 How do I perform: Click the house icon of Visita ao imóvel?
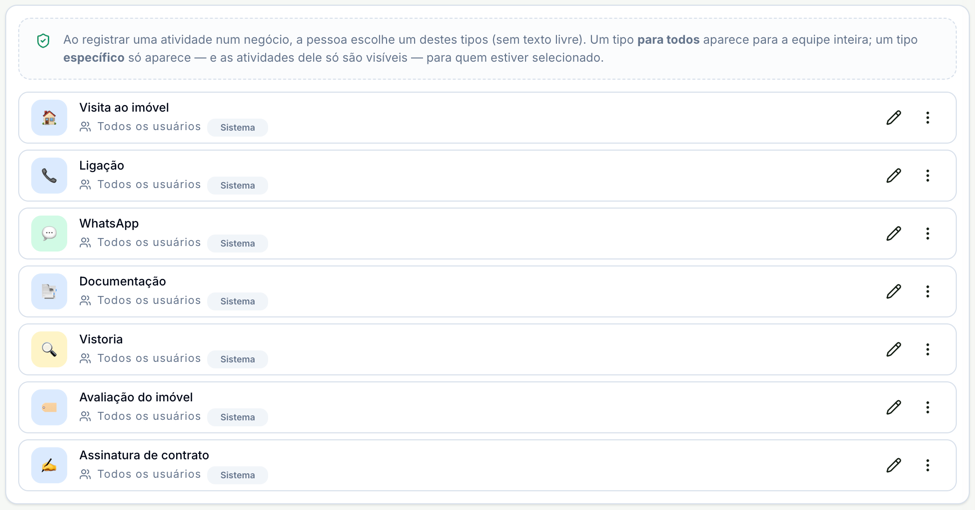[49, 118]
